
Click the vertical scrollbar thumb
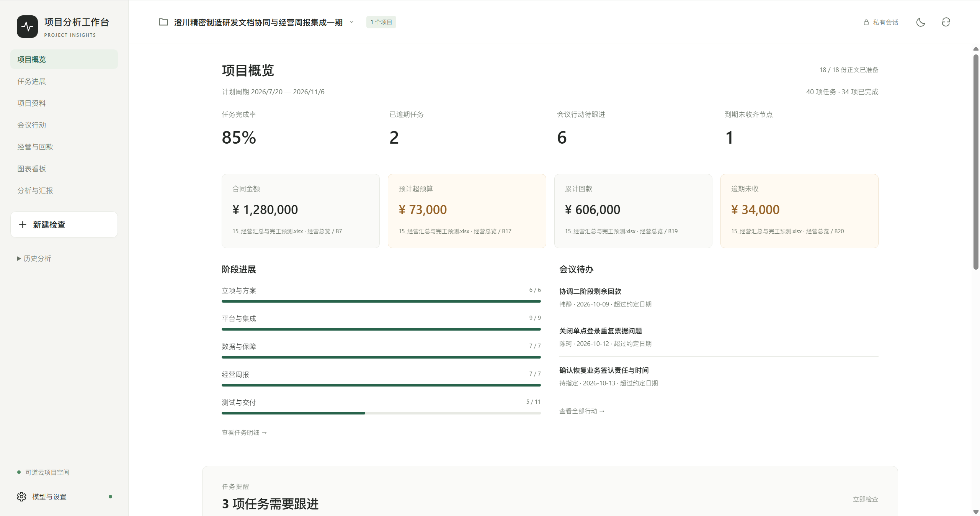[x=976, y=162]
